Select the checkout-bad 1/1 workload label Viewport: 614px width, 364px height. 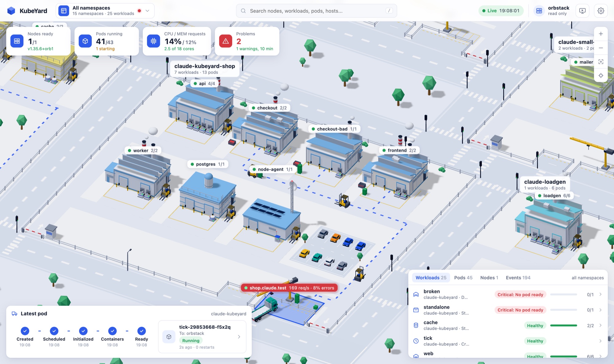click(x=334, y=129)
